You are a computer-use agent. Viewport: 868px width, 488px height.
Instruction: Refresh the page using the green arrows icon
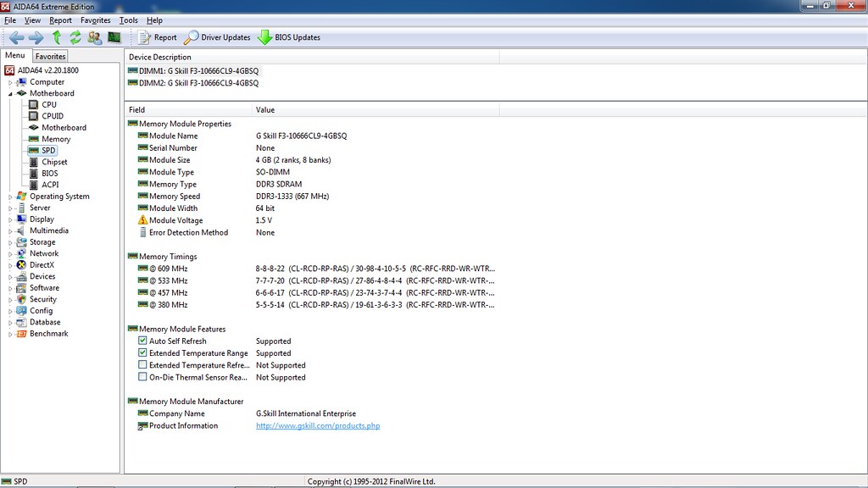point(75,37)
